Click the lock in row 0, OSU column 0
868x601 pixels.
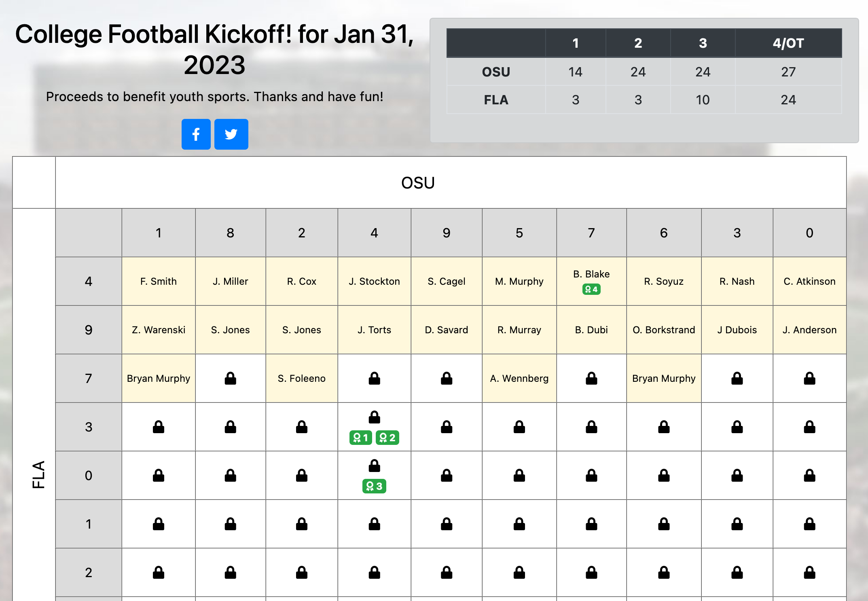click(x=810, y=476)
